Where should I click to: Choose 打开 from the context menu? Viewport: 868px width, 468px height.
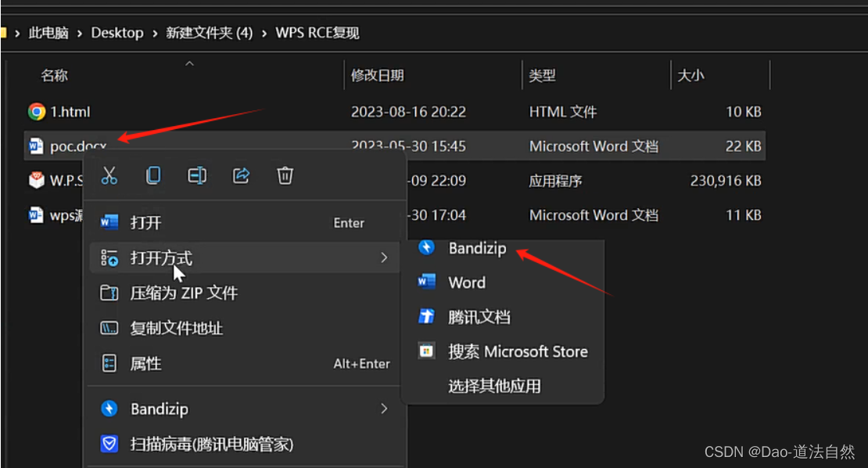pos(244,222)
